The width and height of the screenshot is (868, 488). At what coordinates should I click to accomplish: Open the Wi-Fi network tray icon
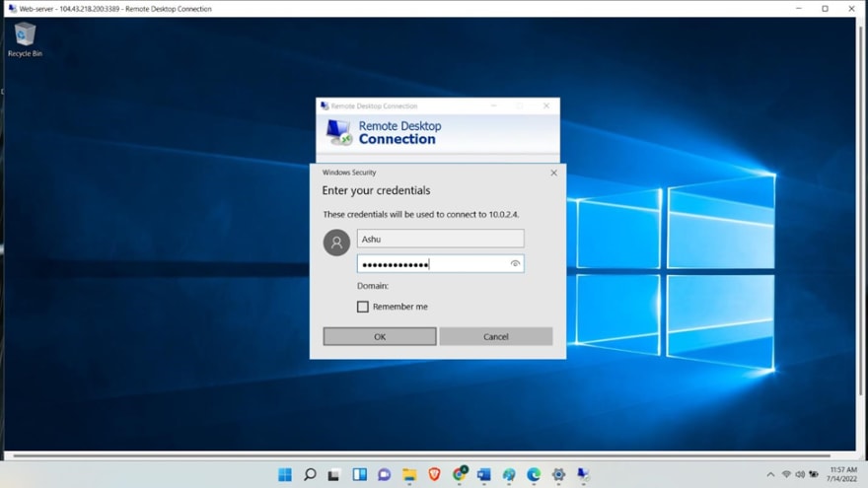pos(786,474)
